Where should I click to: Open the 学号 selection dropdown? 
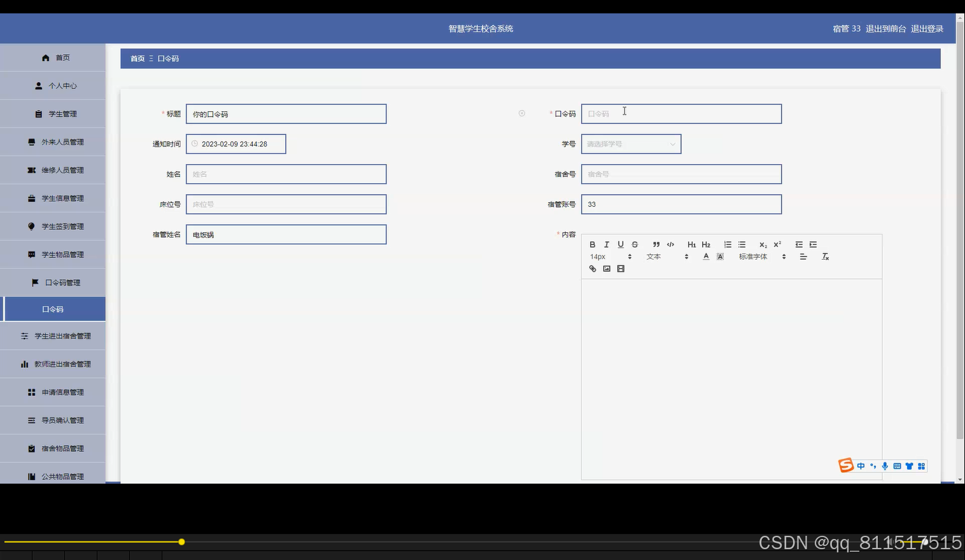click(x=631, y=144)
